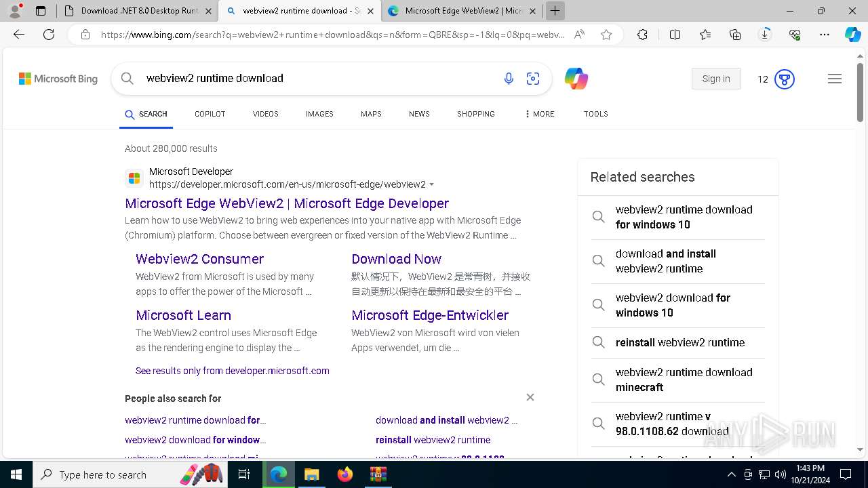Search related: webview2 runtime download for windows 10

pos(678,217)
